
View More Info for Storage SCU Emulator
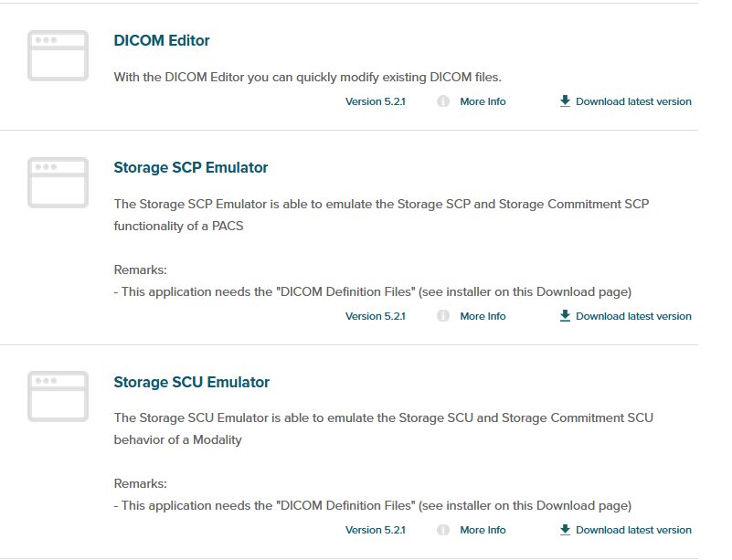483,530
